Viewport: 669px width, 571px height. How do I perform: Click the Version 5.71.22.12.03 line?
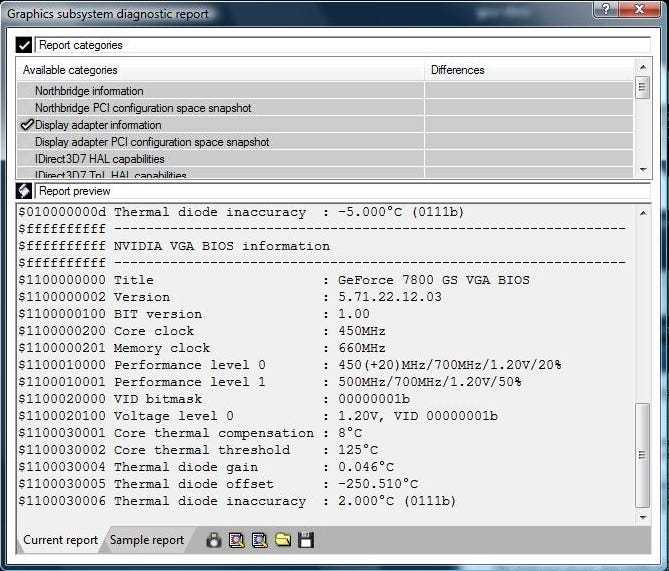[230, 297]
